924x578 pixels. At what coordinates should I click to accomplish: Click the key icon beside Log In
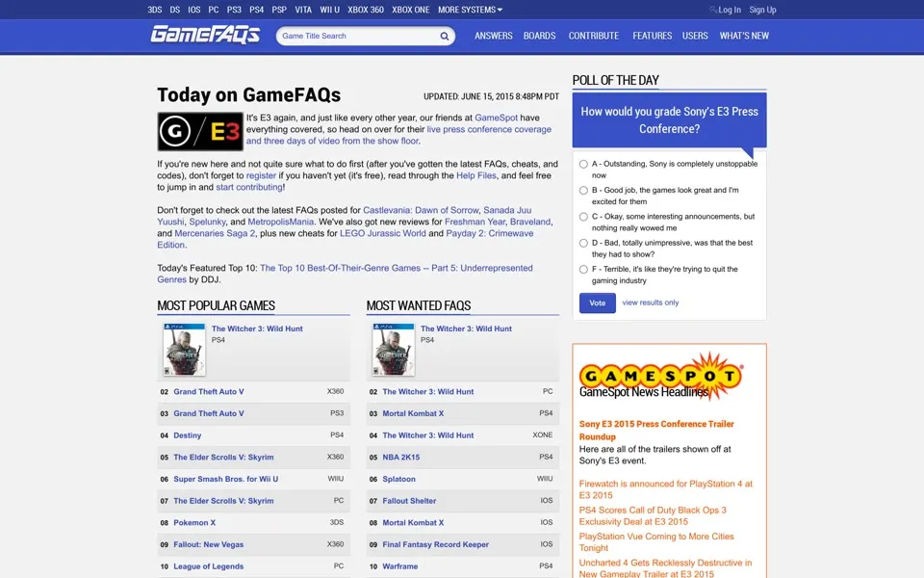tap(713, 10)
